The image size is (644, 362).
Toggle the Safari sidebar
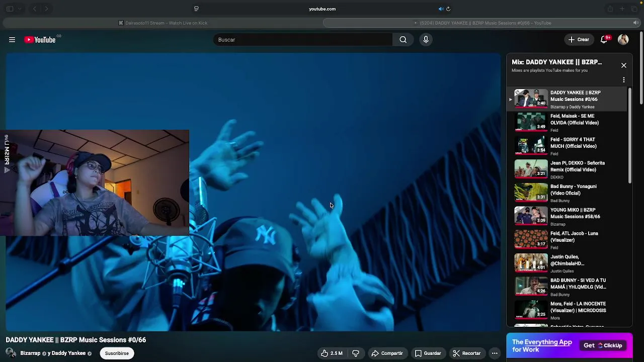point(10,9)
